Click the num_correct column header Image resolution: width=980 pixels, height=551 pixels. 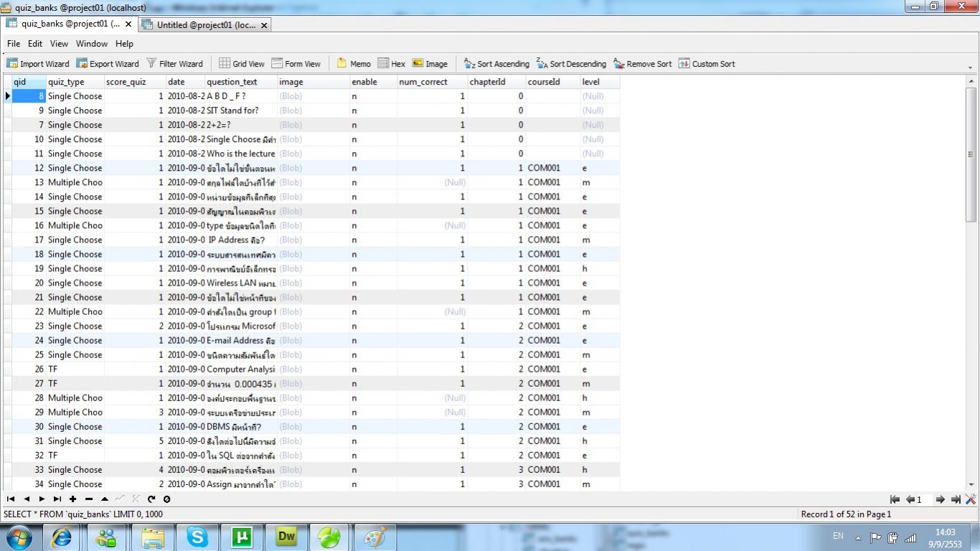pos(433,82)
